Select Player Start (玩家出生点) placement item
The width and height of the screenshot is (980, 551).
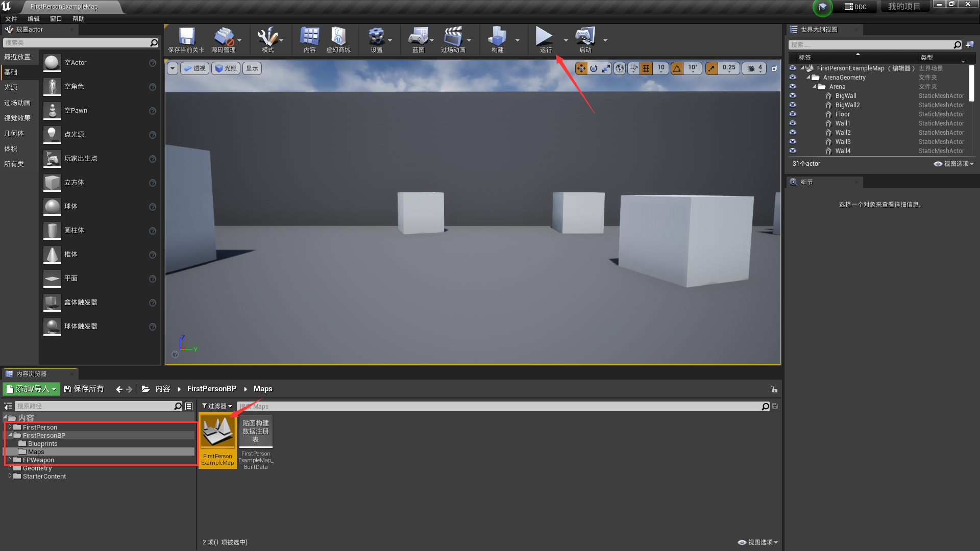coord(100,159)
